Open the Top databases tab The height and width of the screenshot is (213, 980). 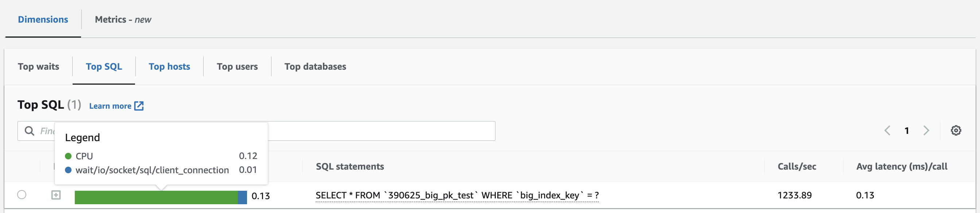pyautogui.click(x=315, y=66)
